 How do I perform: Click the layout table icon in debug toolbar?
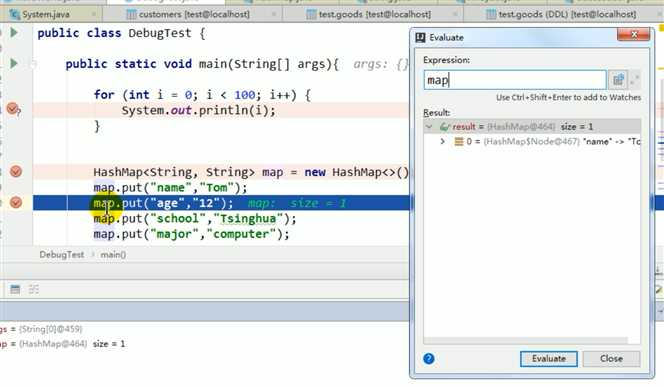15,290
